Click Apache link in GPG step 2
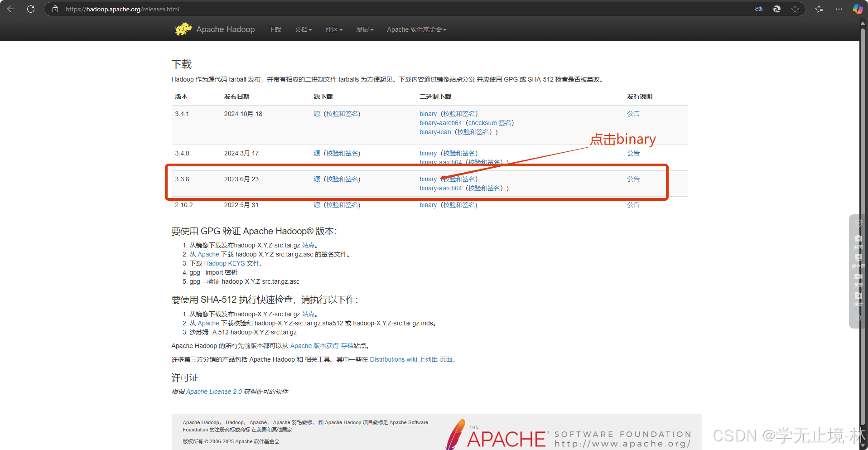The image size is (868, 450). coord(208,254)
